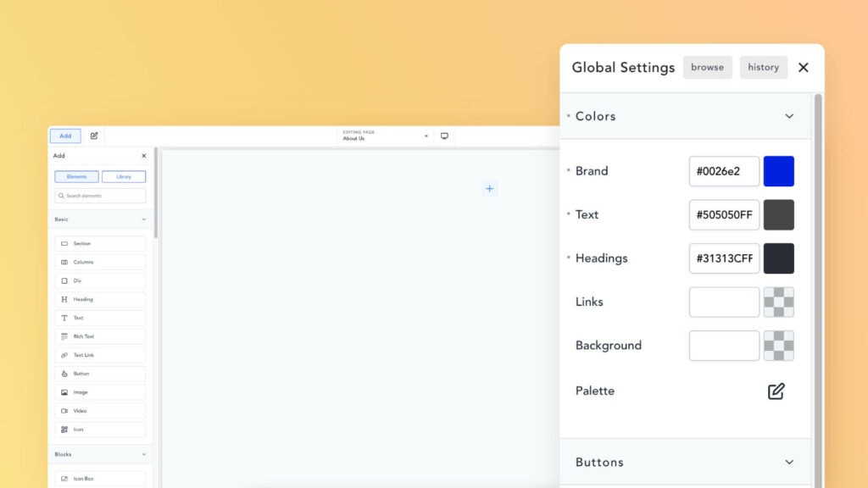Click the browse button in Global Settings
The height and width of the screenshot is (488, 868).
coord(707,68)
